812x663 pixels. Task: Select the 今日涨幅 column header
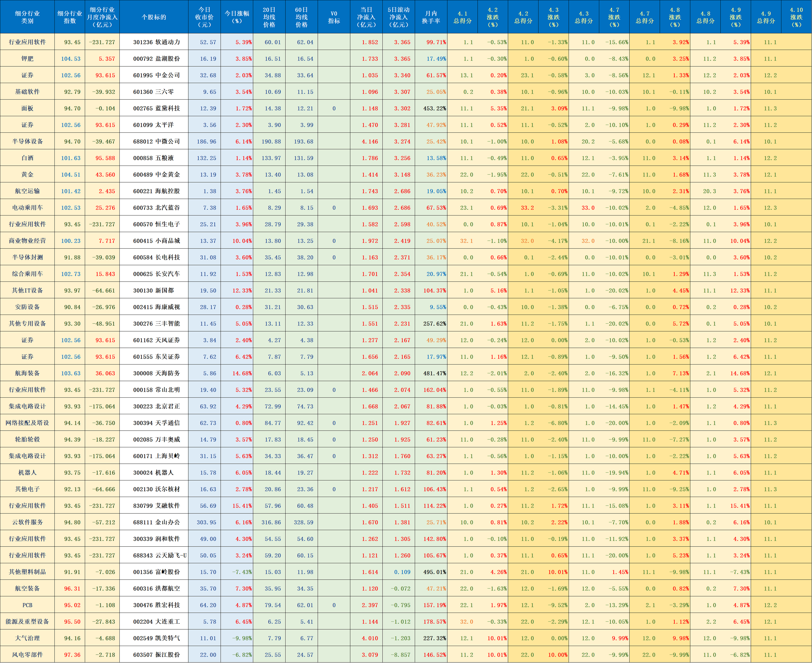237,17
